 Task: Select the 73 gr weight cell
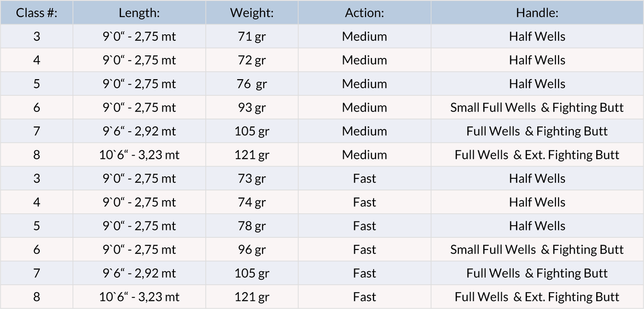click(x=252, y=179)
